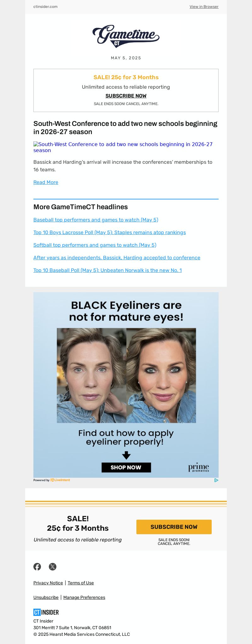Open Softball top performers (May 5) headline

95,245
